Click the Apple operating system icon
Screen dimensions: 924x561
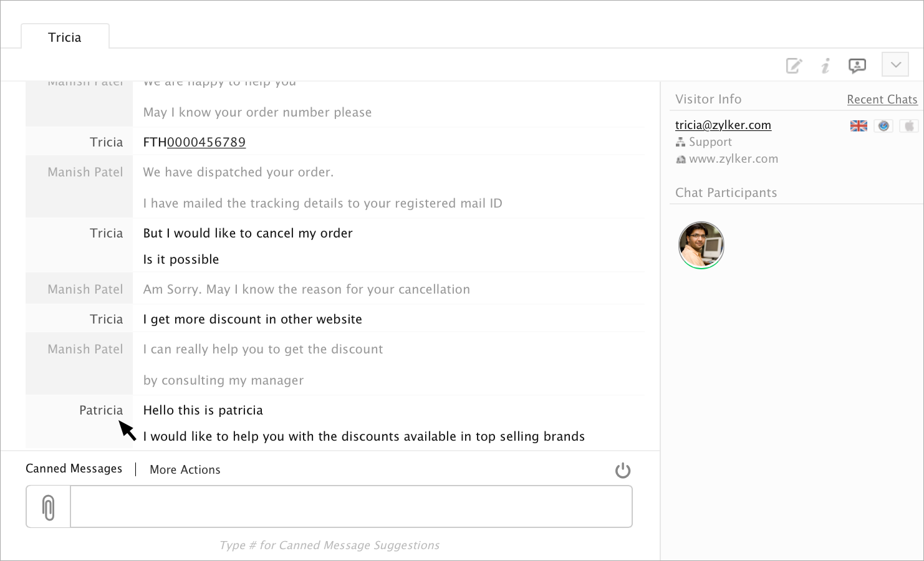909,126
